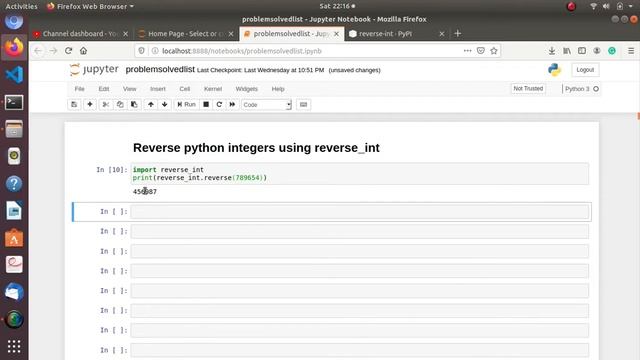The height and width of the screenshot is (360, 640).
Task: Save notebook with the floppy disk icon
Action: [74, 104]
